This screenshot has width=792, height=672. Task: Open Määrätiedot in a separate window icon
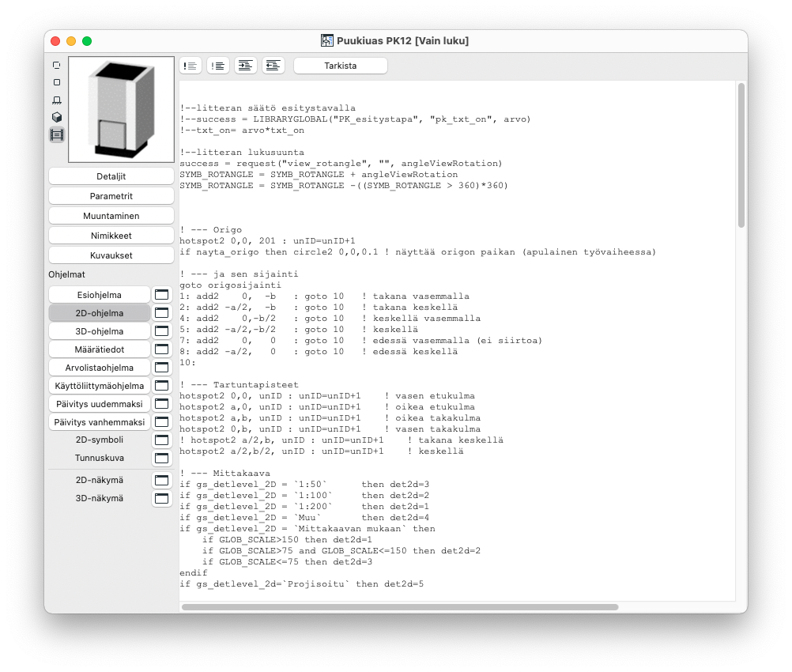(x=161, y=349)
